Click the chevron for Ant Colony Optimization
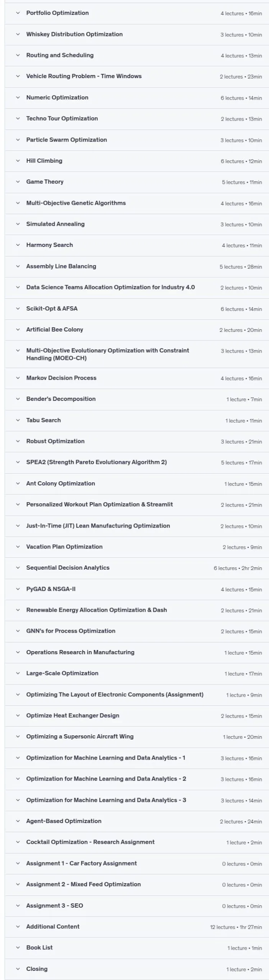 pyautogui.click(x=18, y=483)
